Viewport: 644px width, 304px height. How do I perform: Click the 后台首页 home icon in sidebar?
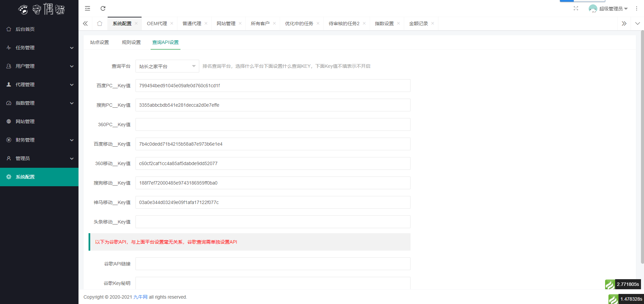(x=9, y=29)
